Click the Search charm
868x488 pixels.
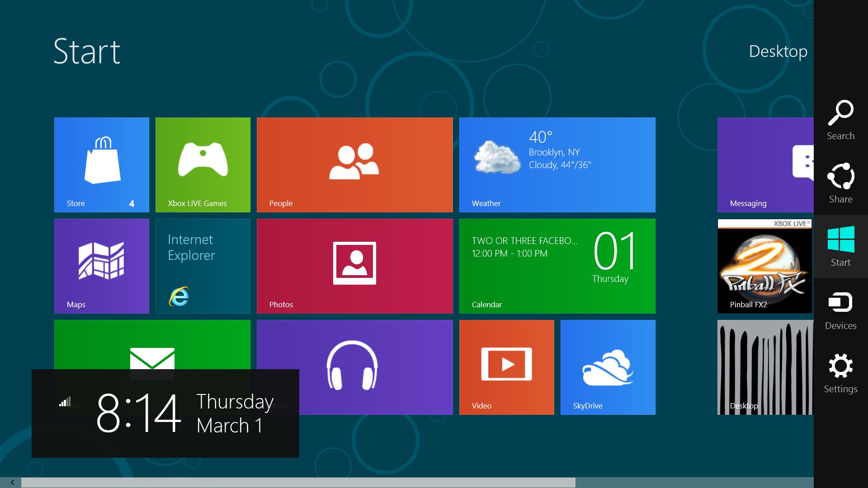[x=840, y=120]
